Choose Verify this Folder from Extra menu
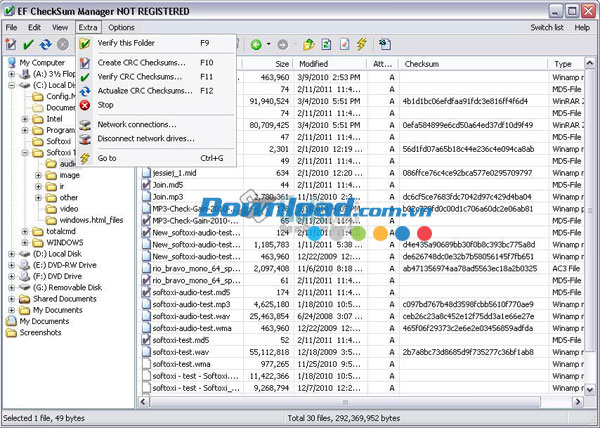This screenshot has width=600, height=428. 156,43
